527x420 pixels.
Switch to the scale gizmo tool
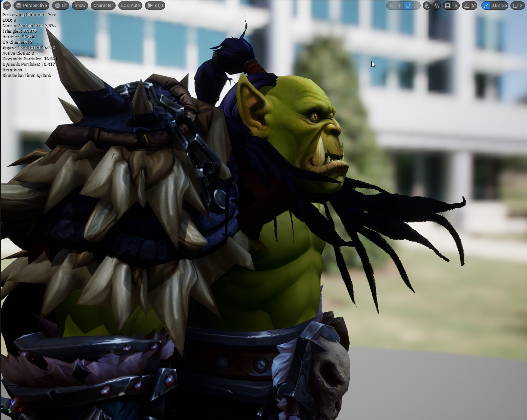[x=416, y=6]
